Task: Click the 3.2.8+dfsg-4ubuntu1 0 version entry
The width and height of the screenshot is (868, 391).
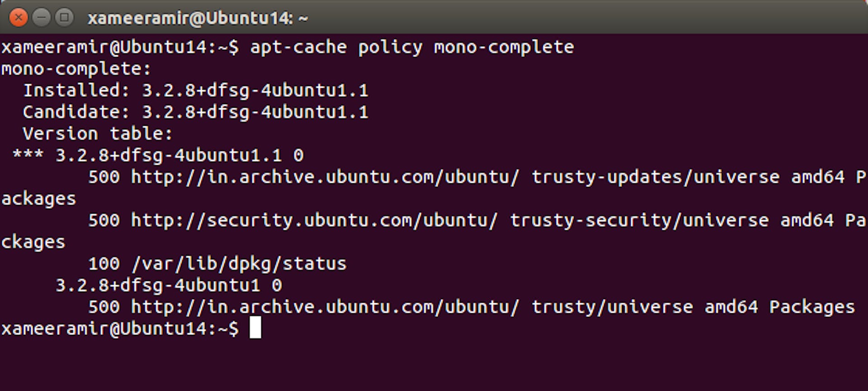Action: (x=169, y=286)
